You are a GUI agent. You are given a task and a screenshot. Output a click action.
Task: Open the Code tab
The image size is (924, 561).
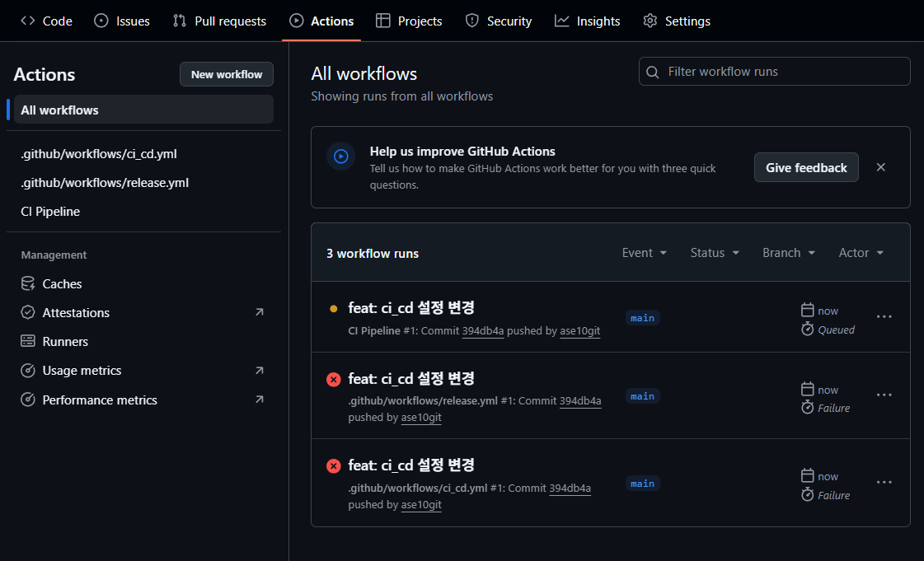[x=46, y=21]
